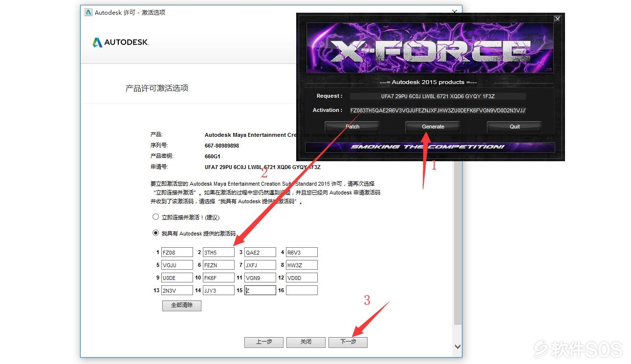
Task: Click the 上一步 back button
Action: click(264, 342)
